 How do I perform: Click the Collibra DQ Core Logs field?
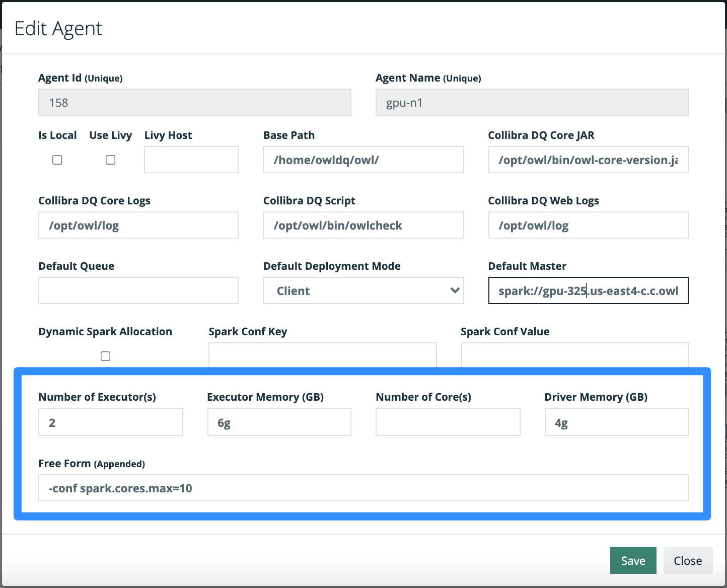tap(138, 226)
